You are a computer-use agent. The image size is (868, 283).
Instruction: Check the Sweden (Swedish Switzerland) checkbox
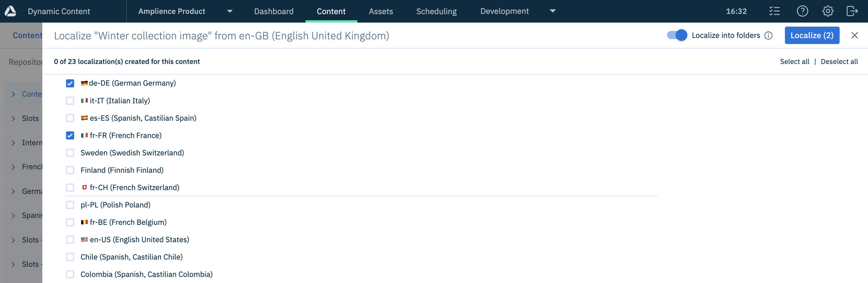70,153
